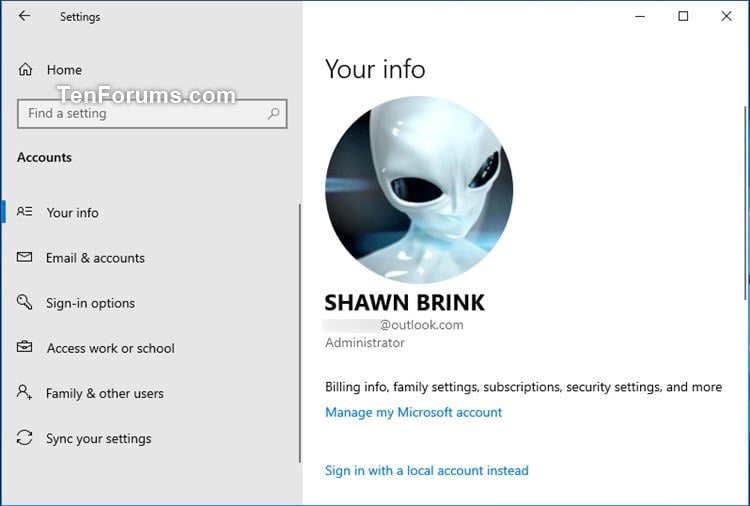Image resolution: width=750 pixels, height=506 pixels.
Task: Close the Settings window
Action: tap(726, 16)
